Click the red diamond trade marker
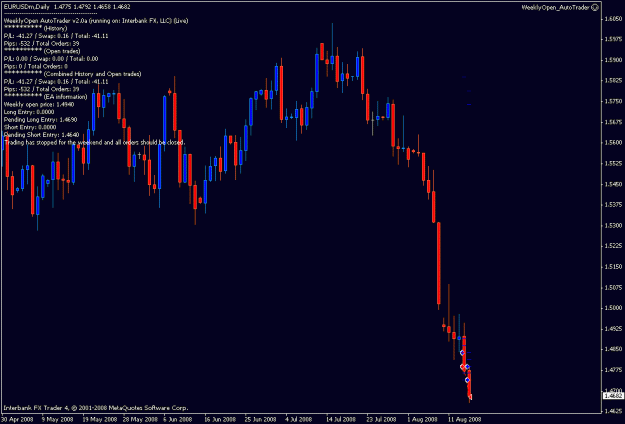 (462, 367)
